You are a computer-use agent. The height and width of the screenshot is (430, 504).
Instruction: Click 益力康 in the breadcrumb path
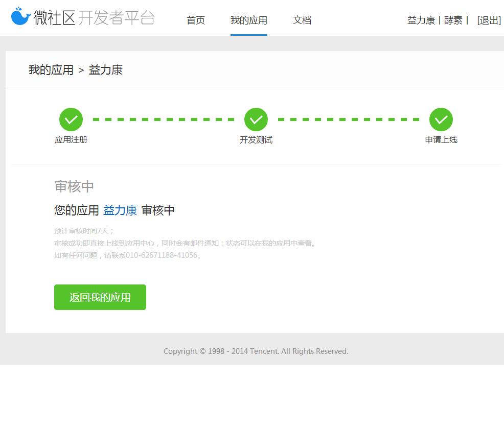106,69
